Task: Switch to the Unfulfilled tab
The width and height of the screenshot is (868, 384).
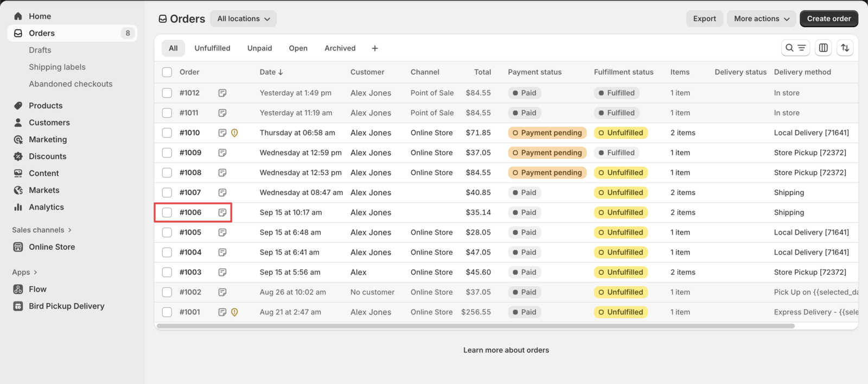Action: pyautogui.click(x=212, y=48)
